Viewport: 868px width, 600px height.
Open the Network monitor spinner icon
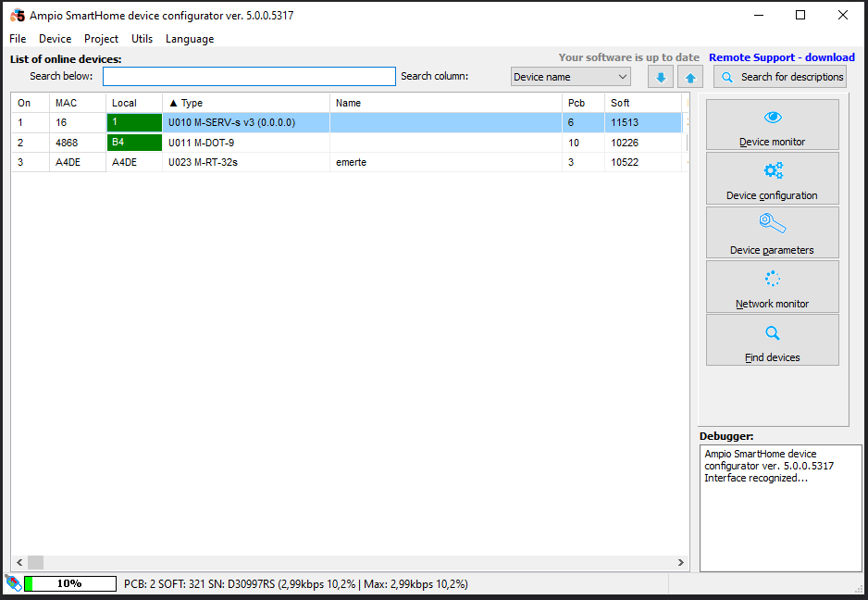(773, 278)
